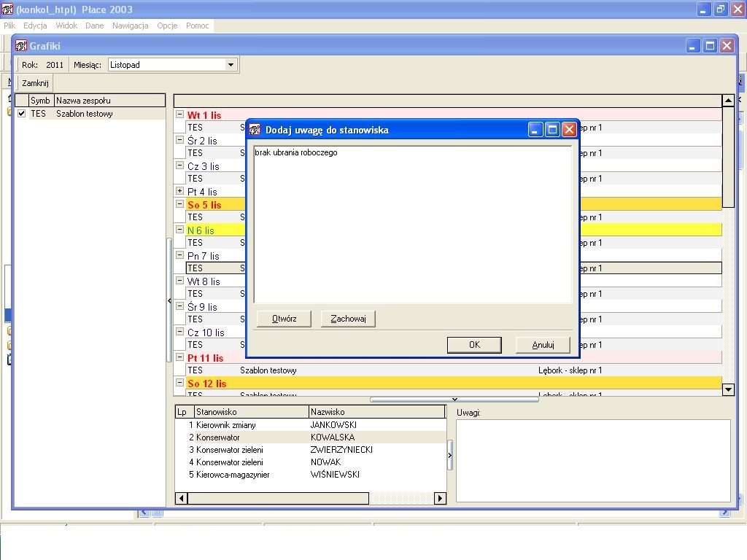Click the positions table left scroll arrow
The image size is (747, 560).
181,498
